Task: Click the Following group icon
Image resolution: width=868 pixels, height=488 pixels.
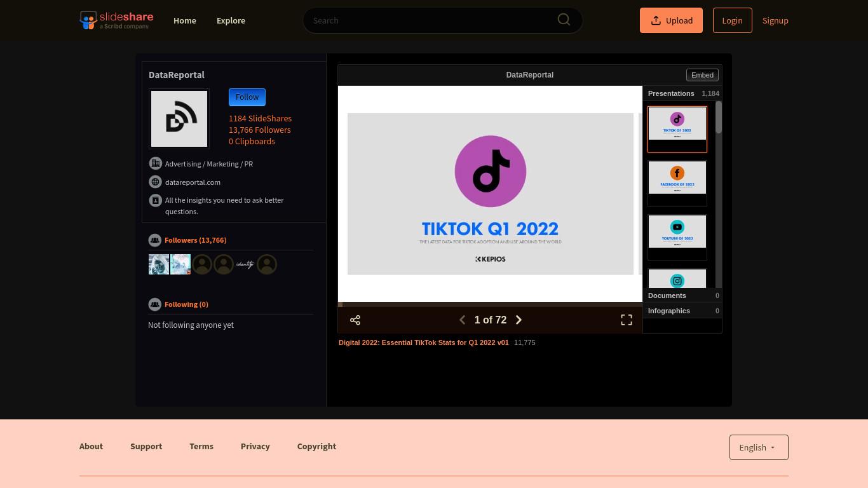Action: coord(154,304)
